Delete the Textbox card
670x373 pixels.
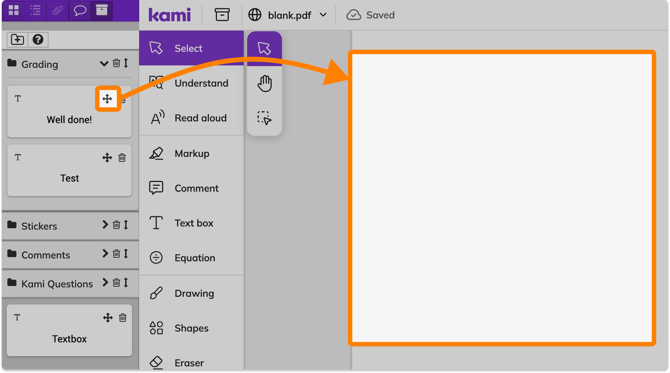point(123,317)
